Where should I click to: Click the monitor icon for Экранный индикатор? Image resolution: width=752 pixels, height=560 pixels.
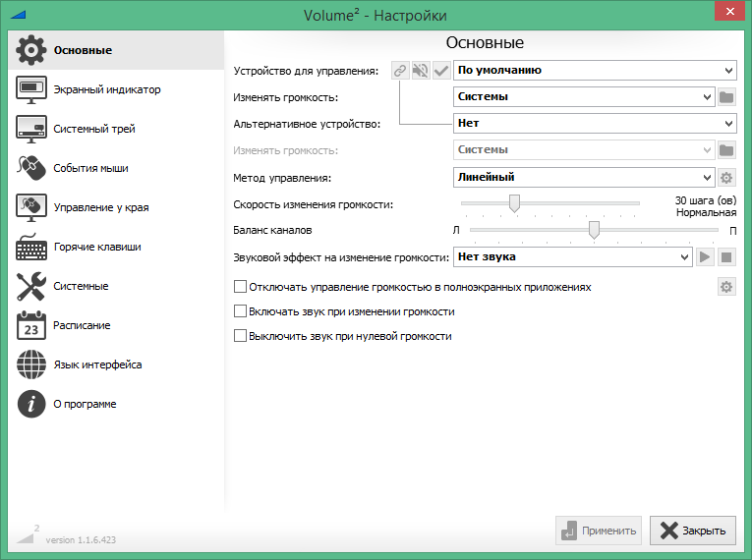pos(31,89)
